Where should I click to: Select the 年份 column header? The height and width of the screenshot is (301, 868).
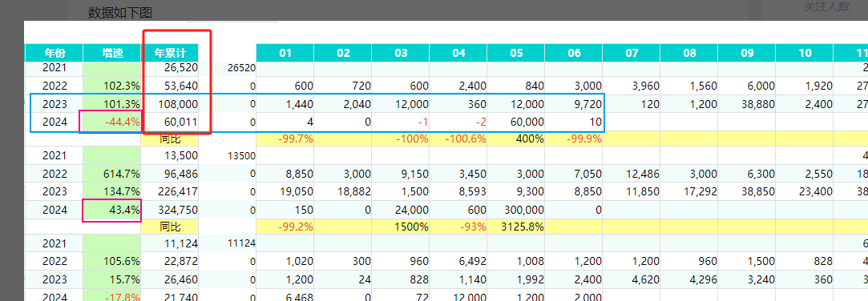[55, 53]
